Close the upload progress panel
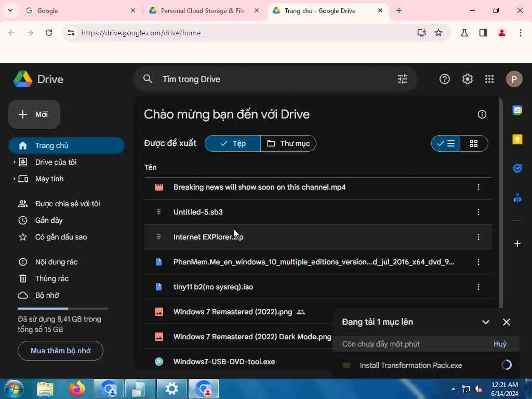This screenshot has height=399, width=532. (506, 322)
